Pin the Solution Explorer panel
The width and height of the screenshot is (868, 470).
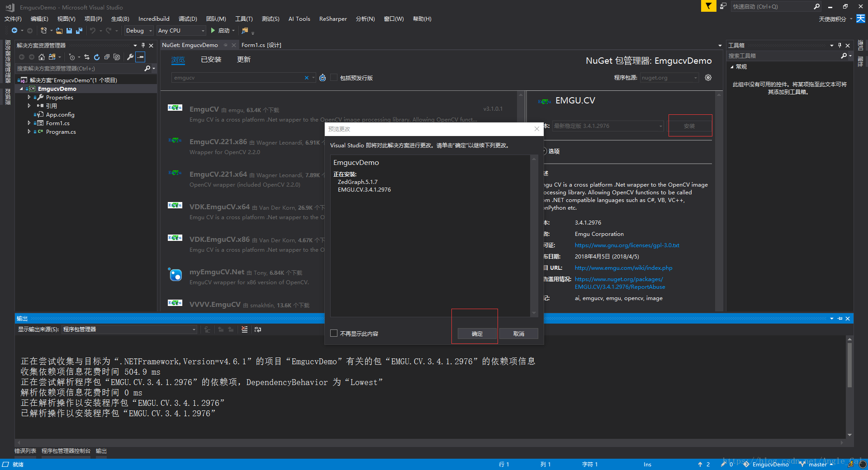[x=143, y=45]
